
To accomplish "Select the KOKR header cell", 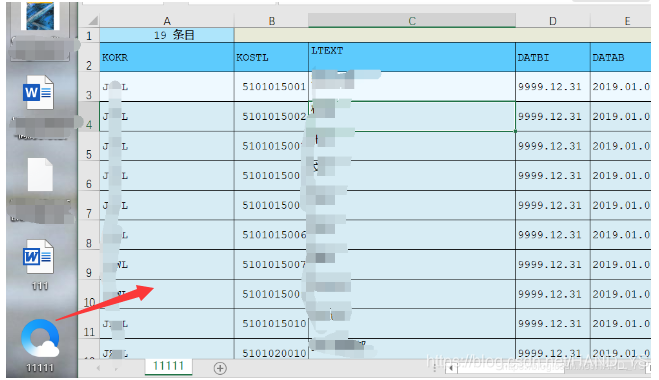I will click(x=167, y=57).
